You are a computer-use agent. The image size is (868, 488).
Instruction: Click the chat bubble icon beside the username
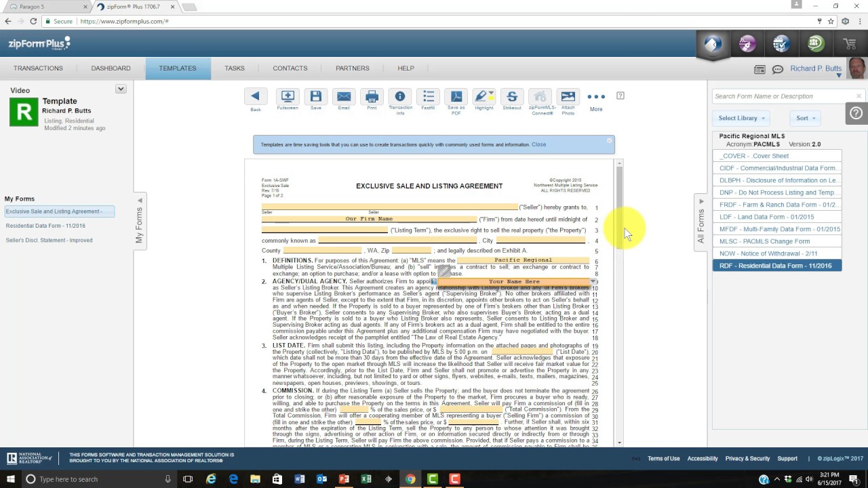[778, 69]
